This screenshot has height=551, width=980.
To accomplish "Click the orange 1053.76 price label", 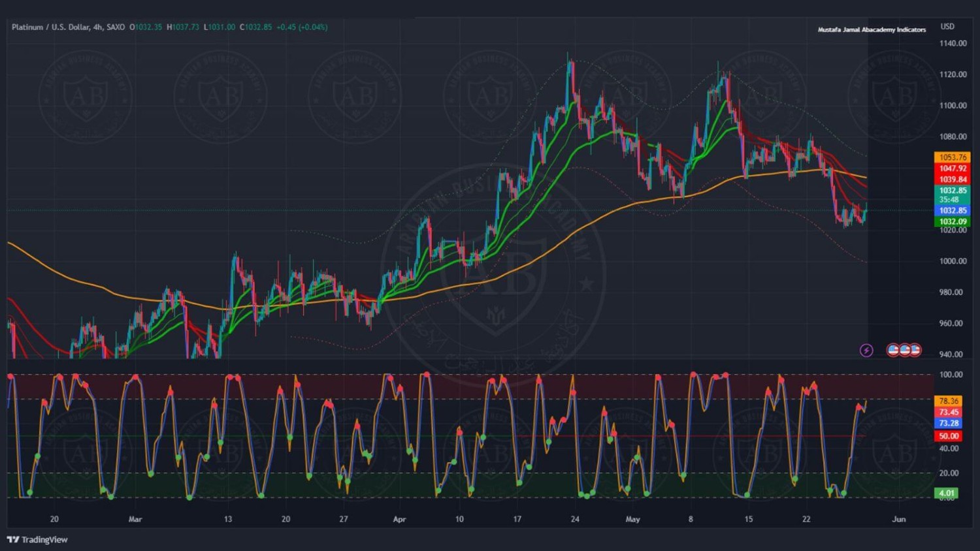I will 952,157.
